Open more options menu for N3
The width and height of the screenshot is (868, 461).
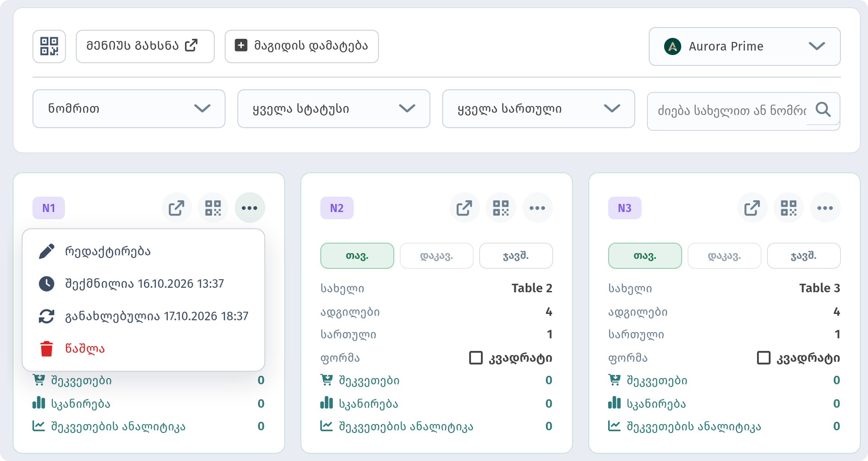(825, 208)
